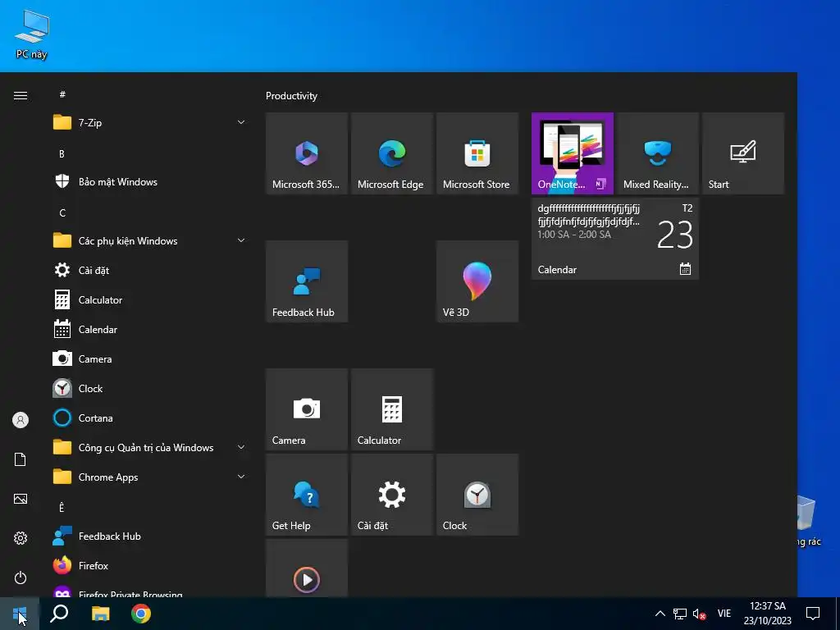This screenshot has width=840, height=630.
Task: Open Bảo mật Windows from app list
Action: tap(149, 181)
